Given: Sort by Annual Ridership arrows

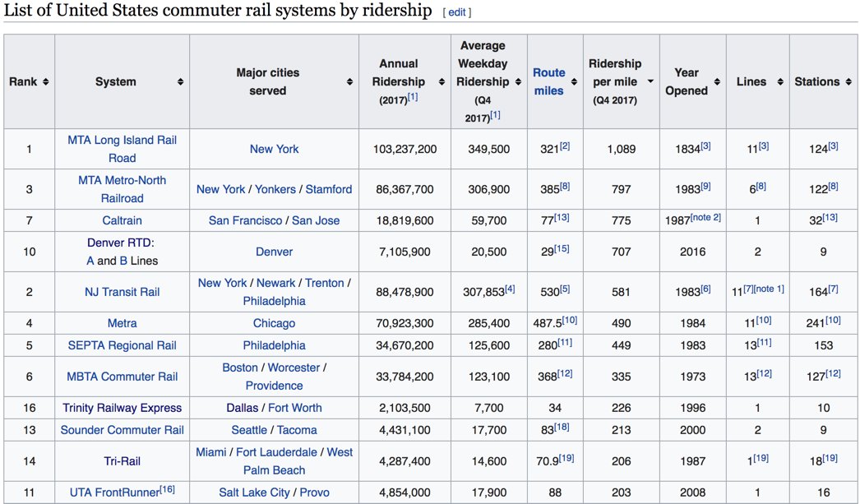Looking at the screenshot, I should (442, 81).
